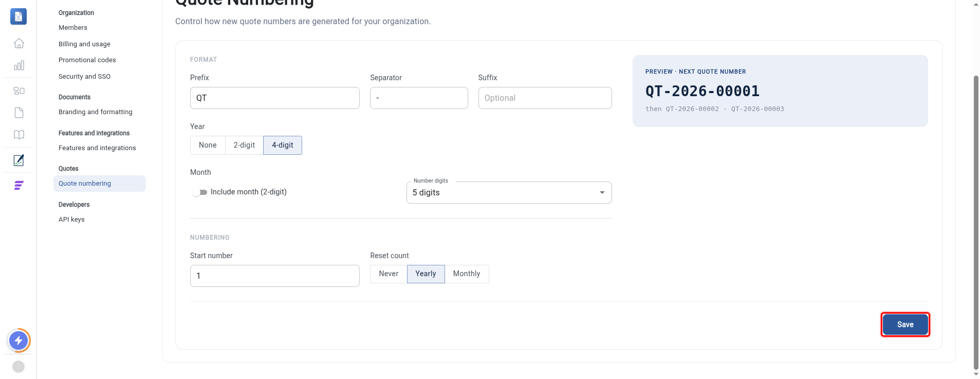Select 4-digit Year format
This screenshot has height=379, width=980.
(x=283, y=145)
